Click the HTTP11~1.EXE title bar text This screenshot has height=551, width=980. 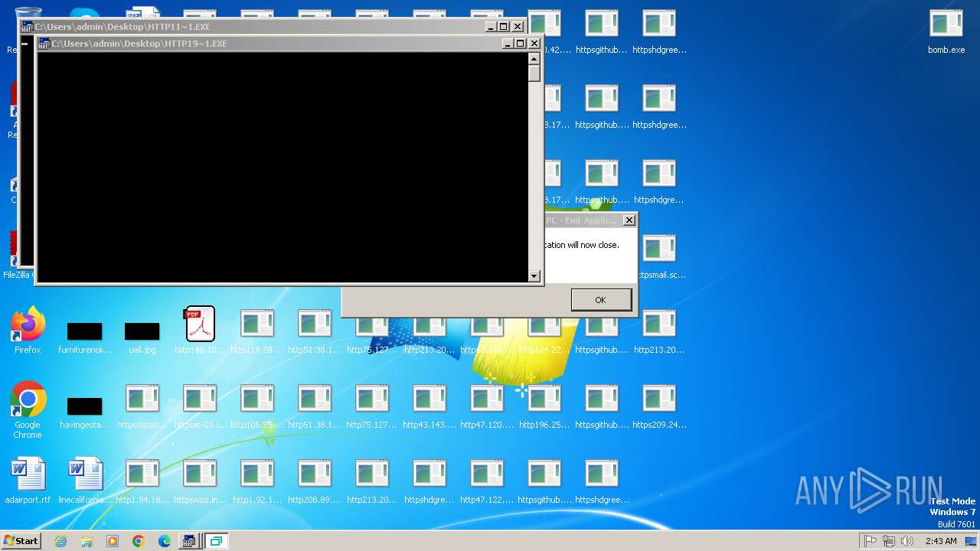122,27
